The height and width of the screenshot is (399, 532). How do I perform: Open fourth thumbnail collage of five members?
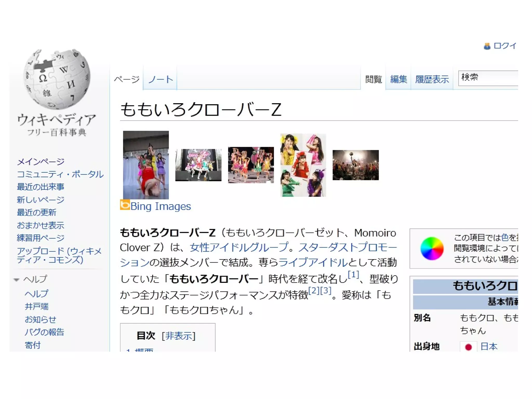(303, 165)
